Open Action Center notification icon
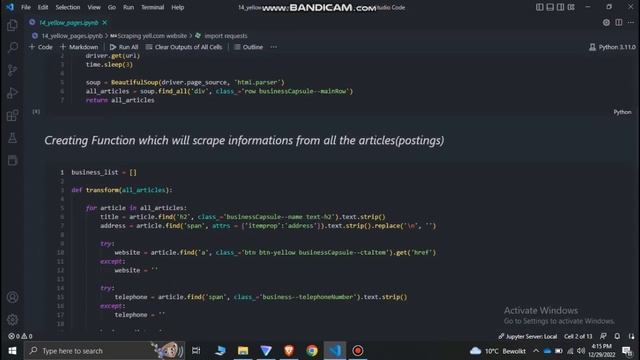 point(627,351)
